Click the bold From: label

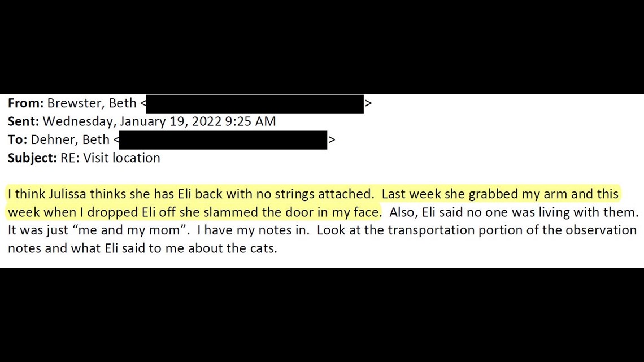tap(25, 103)
